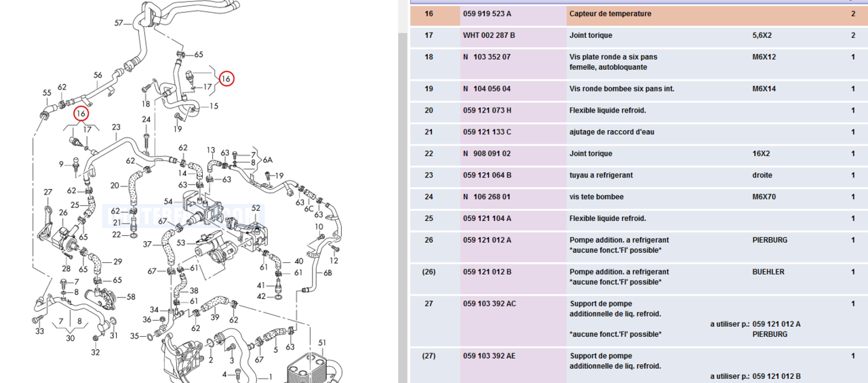This screenshot has height=383, width=868.
Task: Click callout number 53 on the diagram
Action: [181, 243]
